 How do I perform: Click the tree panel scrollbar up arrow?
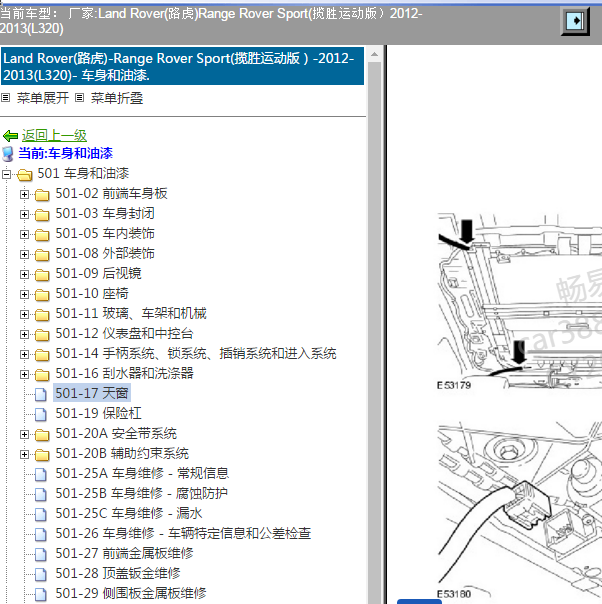(374, 55)
